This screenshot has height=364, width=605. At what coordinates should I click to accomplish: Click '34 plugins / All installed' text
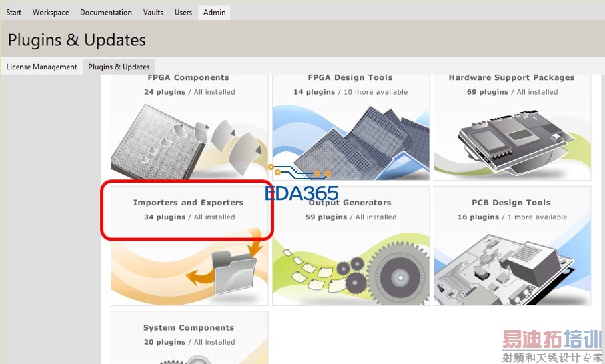pyautogui.click(x=189, y=217)
